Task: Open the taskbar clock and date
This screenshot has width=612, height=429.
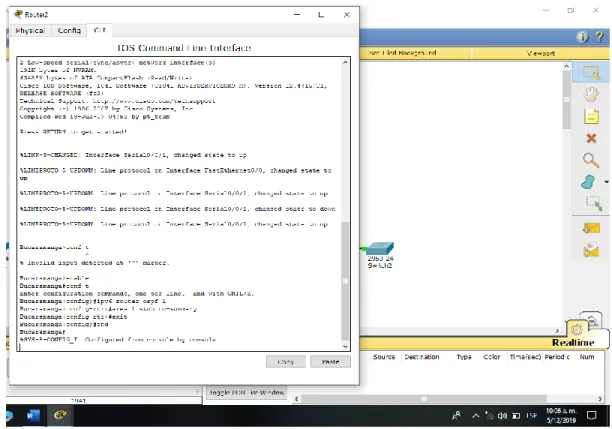Action: (x=561, y=416)
